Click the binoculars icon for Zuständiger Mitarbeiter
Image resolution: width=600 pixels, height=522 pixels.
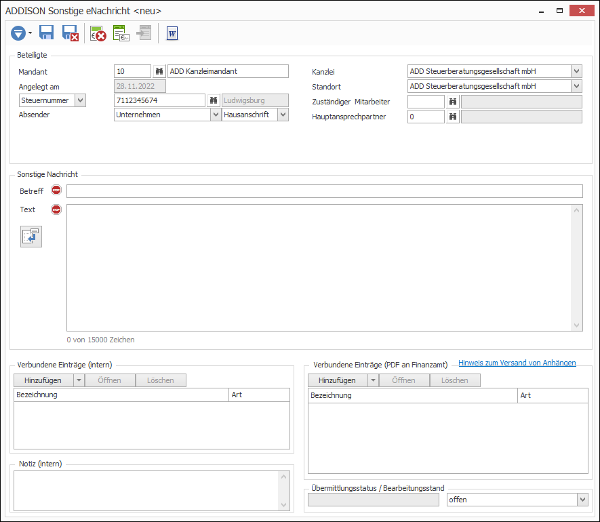pos(452,102)
